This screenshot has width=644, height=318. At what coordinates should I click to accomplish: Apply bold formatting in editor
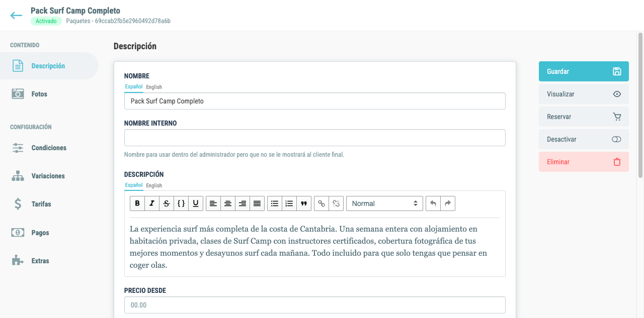[x=137, y=203]
